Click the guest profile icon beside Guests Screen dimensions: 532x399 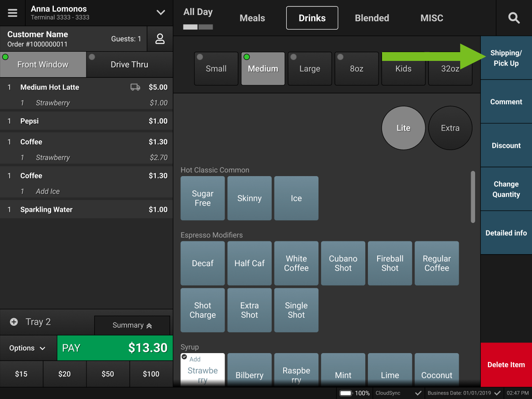click(160, 39)
